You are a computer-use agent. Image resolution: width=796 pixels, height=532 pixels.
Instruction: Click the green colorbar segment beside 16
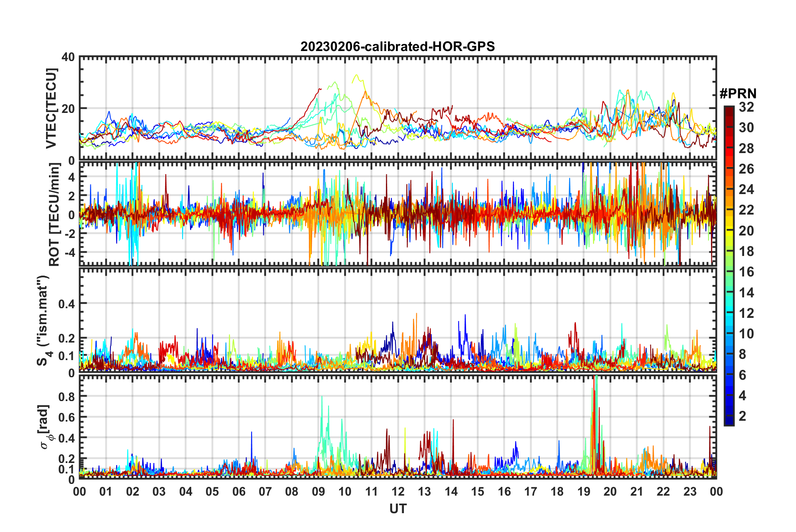tap(729, 271)
